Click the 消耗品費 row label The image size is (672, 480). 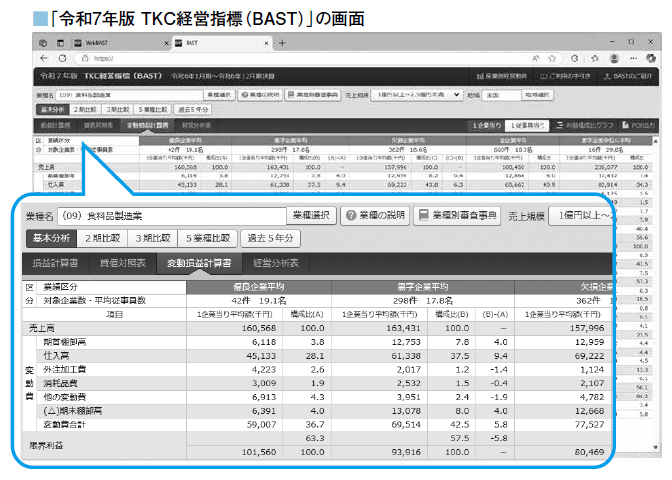[60, 383]
